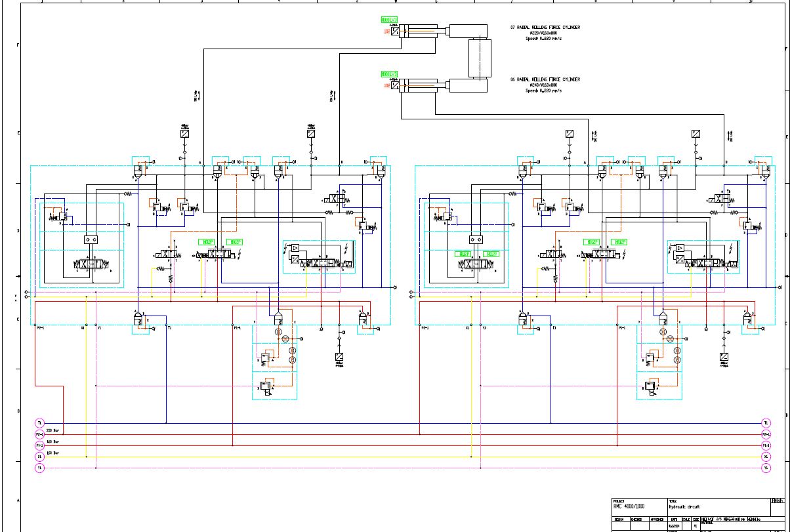
Task: Click the CHECKED header in the title block
Action: (636, 519)
